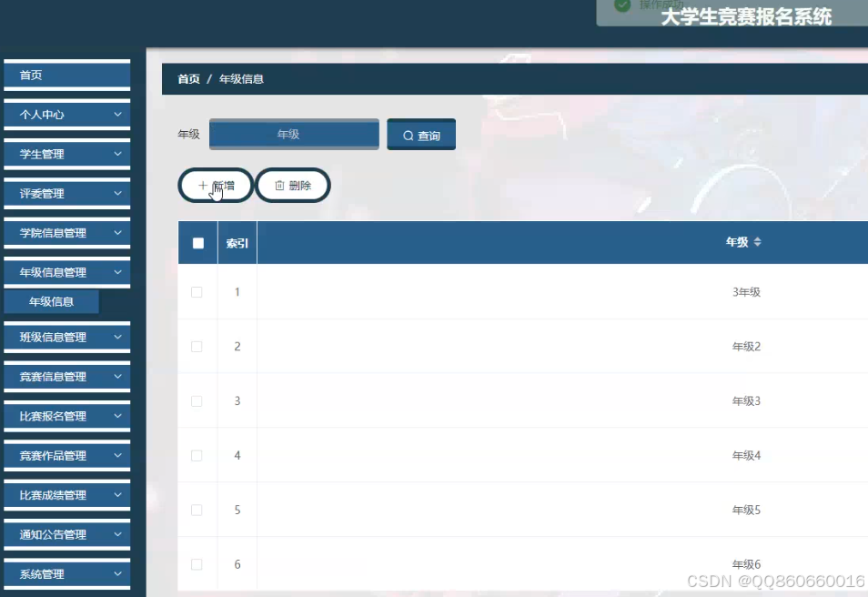
Task: Click the magnifier icon in the 查询 button
Action: click(408, 134)
